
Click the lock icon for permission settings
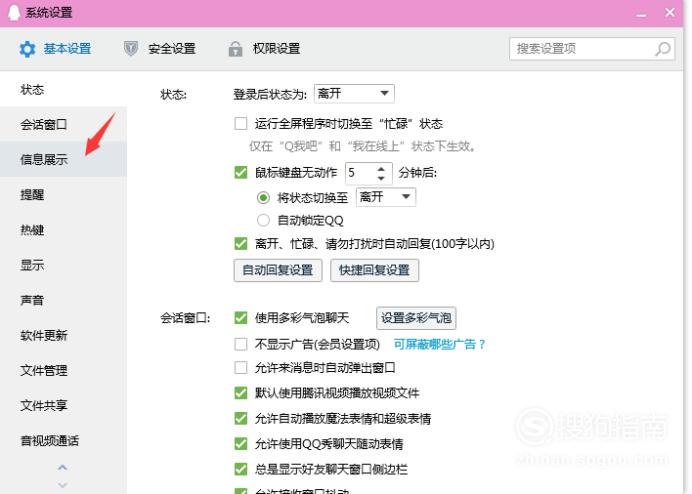(235, 49)
